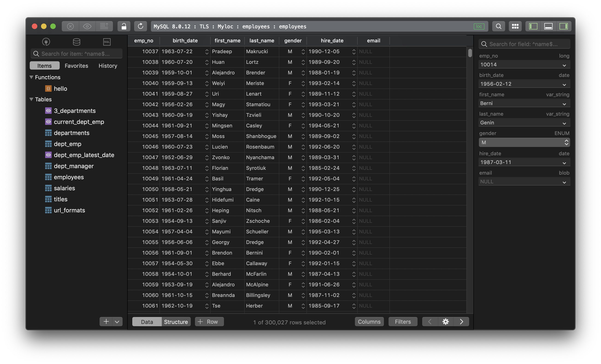Open the birth_date 1956-02-12 dropdown arrow
The image size is (601, 364).
coord(564,84)
